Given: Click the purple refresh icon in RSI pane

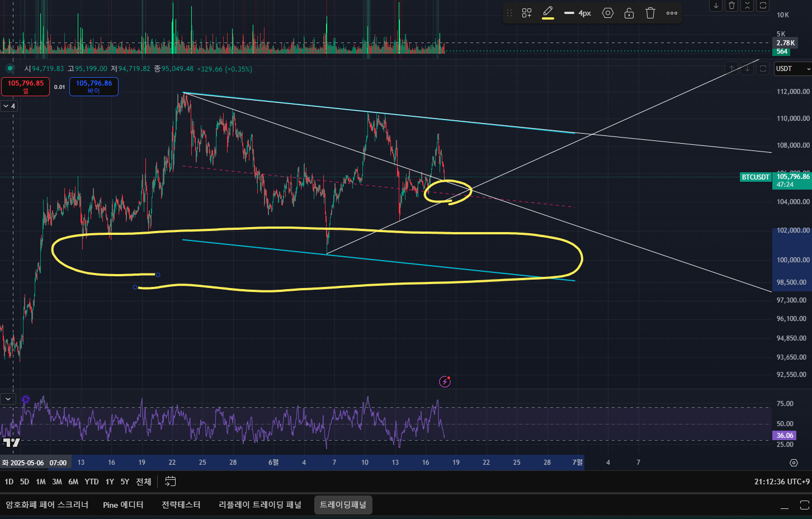Looking at the screenshot, I should pos(26,399).
